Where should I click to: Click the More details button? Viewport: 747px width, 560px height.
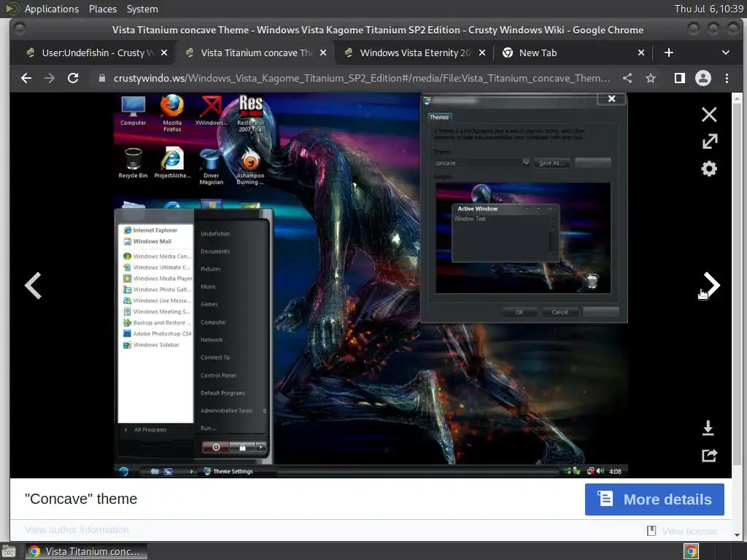pos(654,499)
